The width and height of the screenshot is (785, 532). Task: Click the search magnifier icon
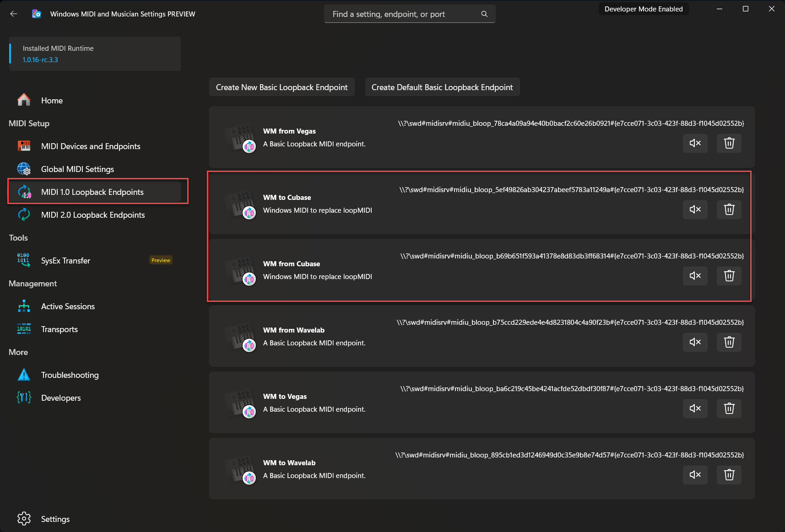(484, 14)
